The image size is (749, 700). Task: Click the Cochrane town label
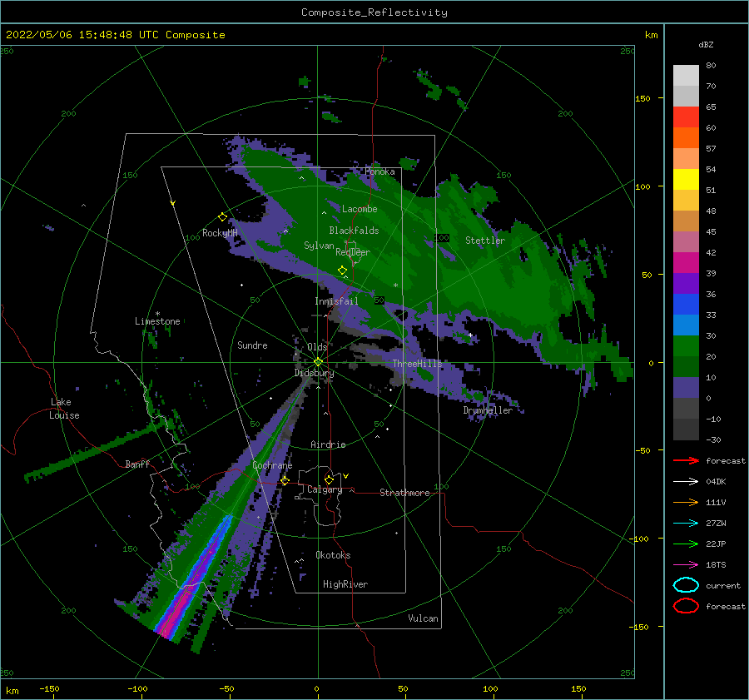272,465
